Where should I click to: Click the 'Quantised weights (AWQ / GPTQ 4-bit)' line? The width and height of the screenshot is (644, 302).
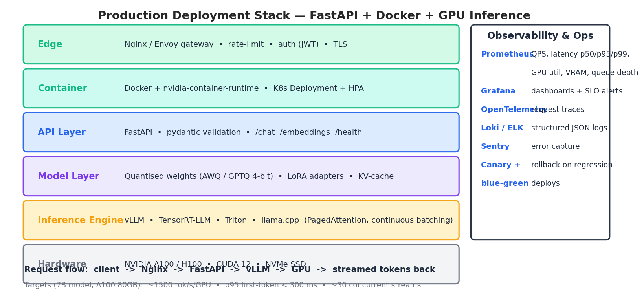[259, 176]
